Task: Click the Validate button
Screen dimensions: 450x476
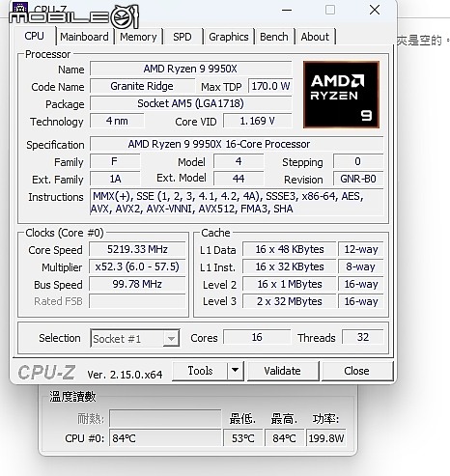Action: tap(282, 371)
